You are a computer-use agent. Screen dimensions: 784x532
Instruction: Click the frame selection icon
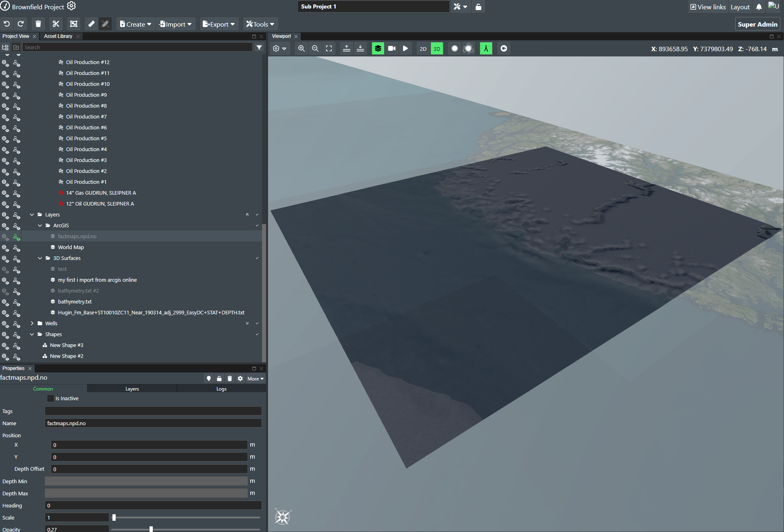(x=74, y=24)
